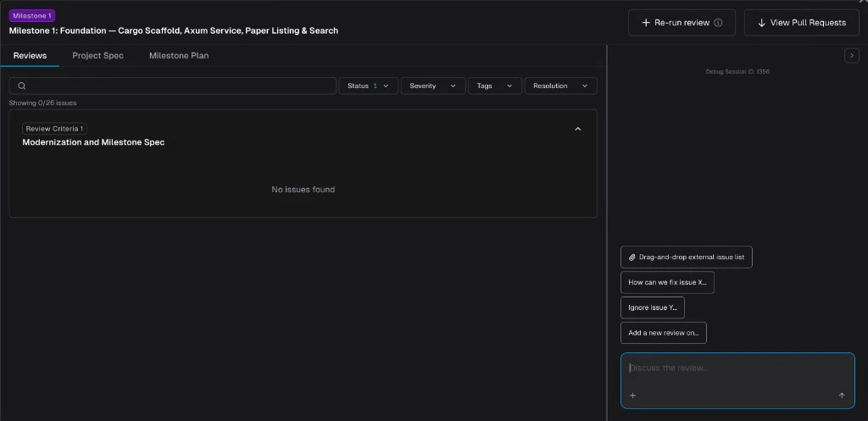The height and width of the screenshot is (421, 868).
Task: Click the Debug Session ID text
Action: [737, 71]
